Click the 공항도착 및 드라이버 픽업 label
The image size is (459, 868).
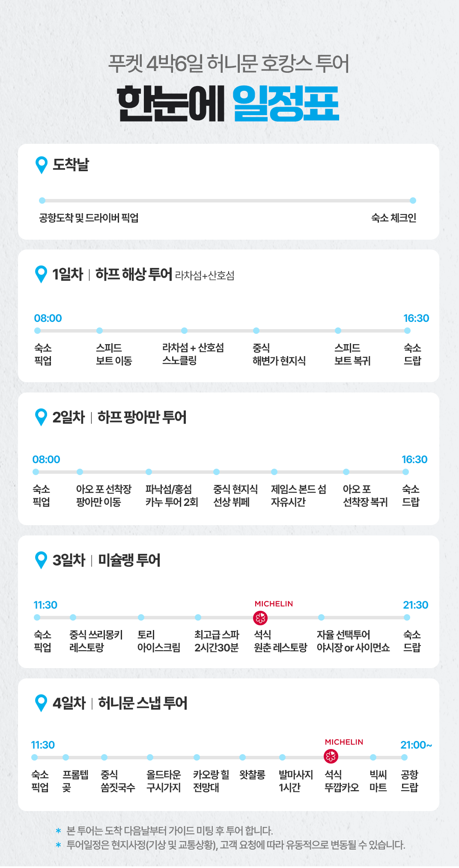point(89,218)
